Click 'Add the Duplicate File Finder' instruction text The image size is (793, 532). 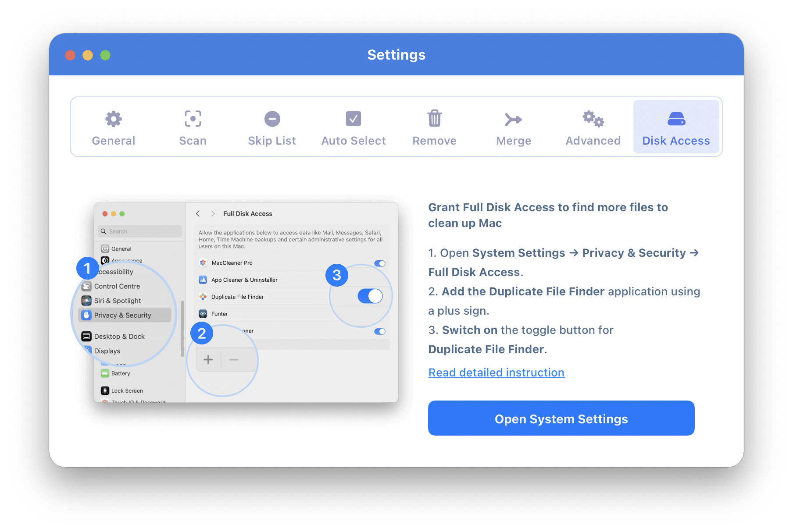point(564,301)
